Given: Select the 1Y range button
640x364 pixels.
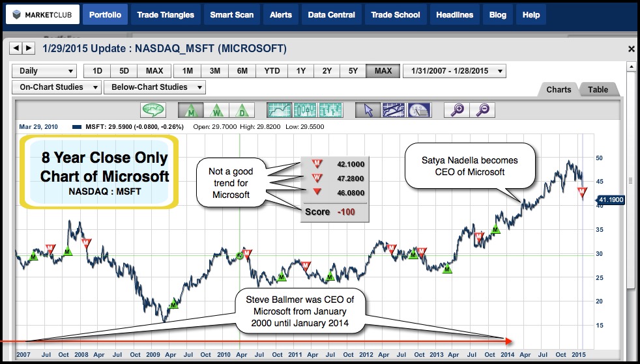Looking at the screenshot, I should coord(301,71).
